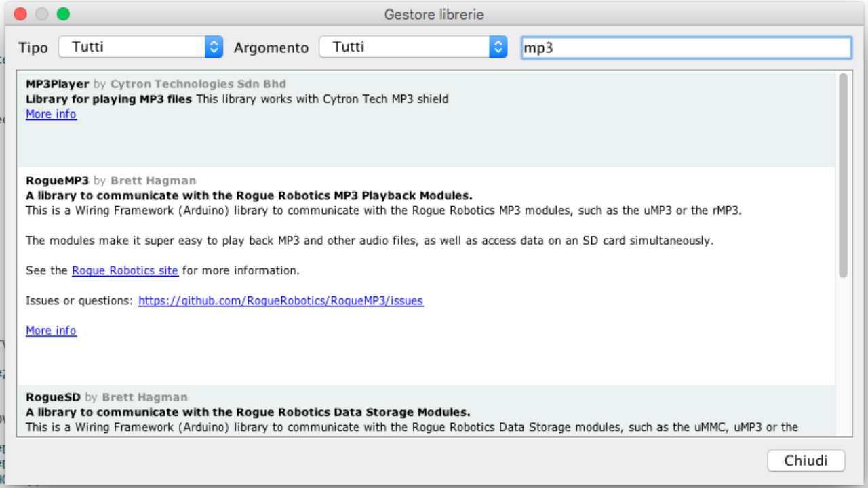This screenshot has height=488, width=868.
Task: Open More info link for MP3Player
Action: coord(51,114)
